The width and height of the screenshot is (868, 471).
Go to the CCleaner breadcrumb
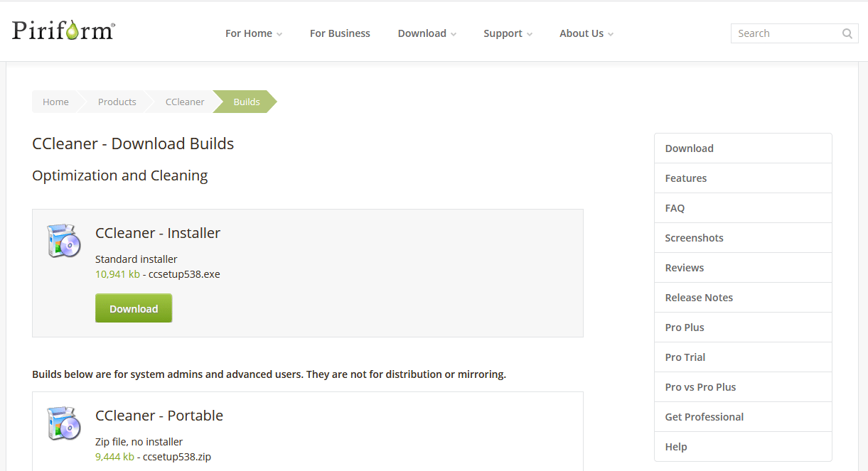[185, 102]
